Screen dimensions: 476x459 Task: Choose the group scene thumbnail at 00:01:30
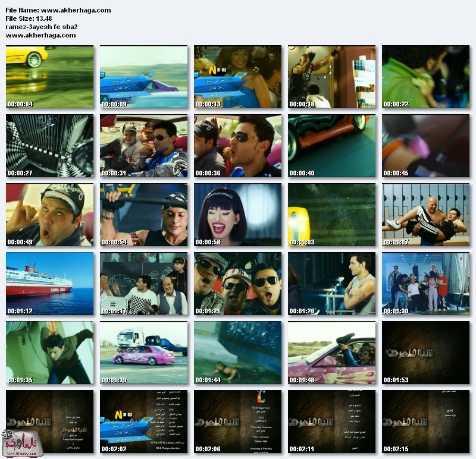(425, 284)
